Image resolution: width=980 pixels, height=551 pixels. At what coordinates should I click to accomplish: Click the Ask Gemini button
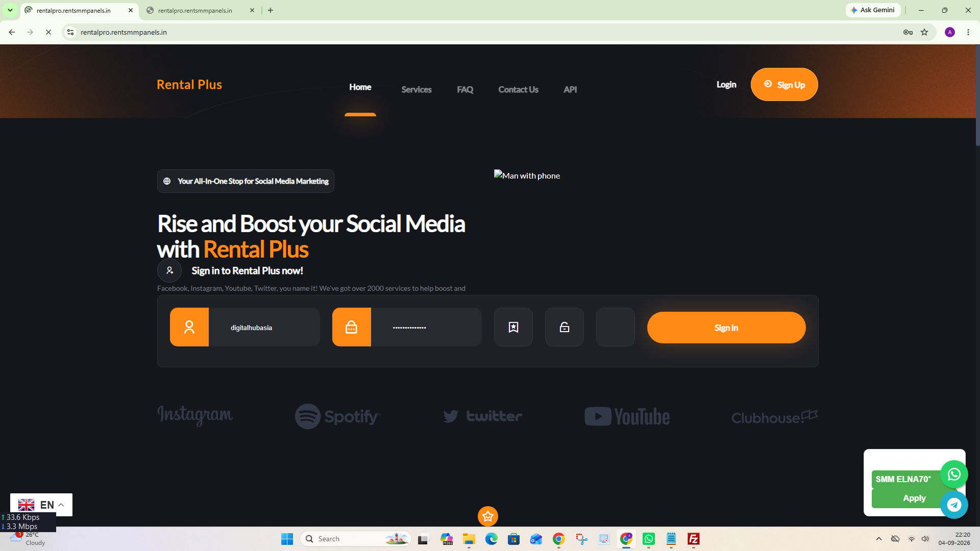coord(873,10)
